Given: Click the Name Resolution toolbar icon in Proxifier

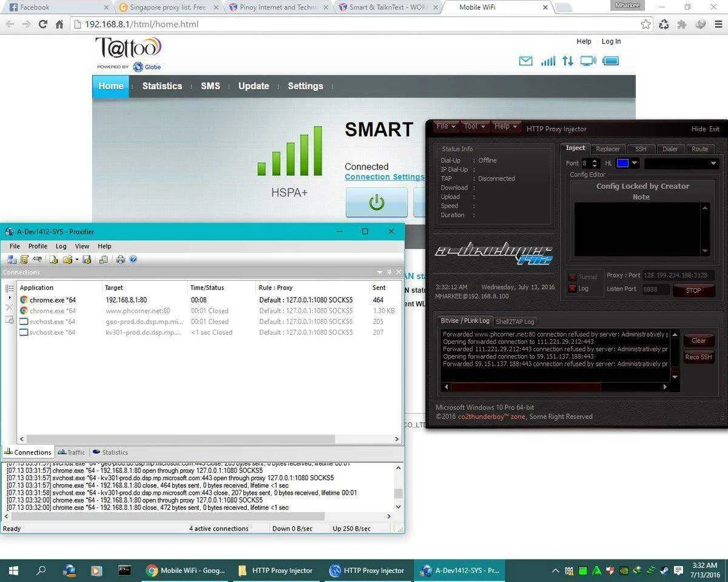Looking at the screenshot, I should coord(38,259).
